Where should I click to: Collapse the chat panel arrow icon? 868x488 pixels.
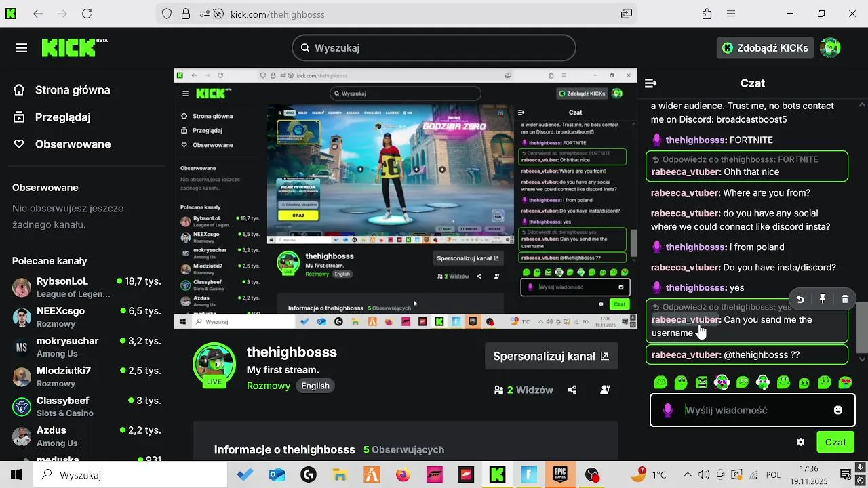click(651, 83)
